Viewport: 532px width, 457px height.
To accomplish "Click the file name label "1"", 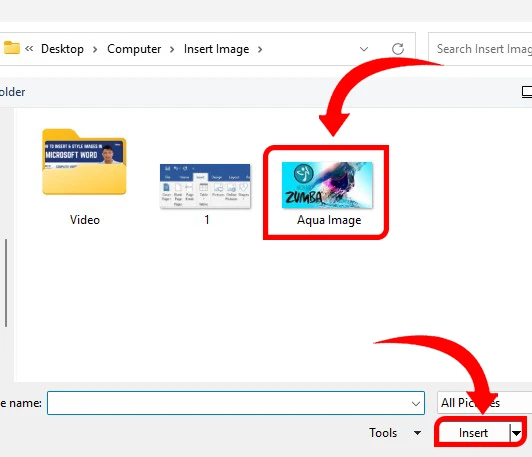I will click(207, 220).
